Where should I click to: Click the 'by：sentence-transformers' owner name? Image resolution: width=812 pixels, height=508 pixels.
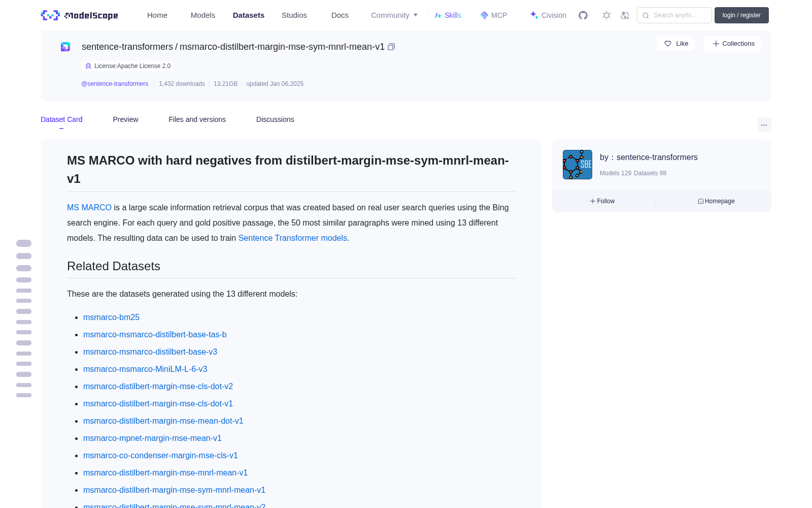pos(649,157)
